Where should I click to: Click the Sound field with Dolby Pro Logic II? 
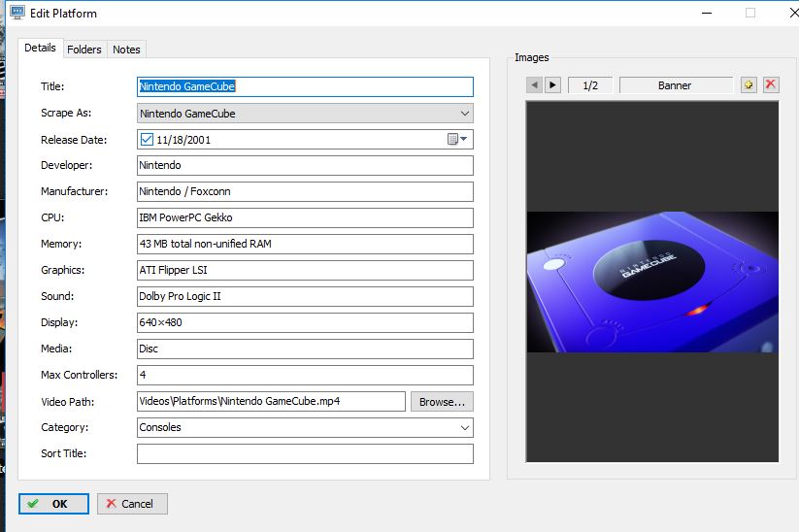pyautogui.click(x=305, y=296)
